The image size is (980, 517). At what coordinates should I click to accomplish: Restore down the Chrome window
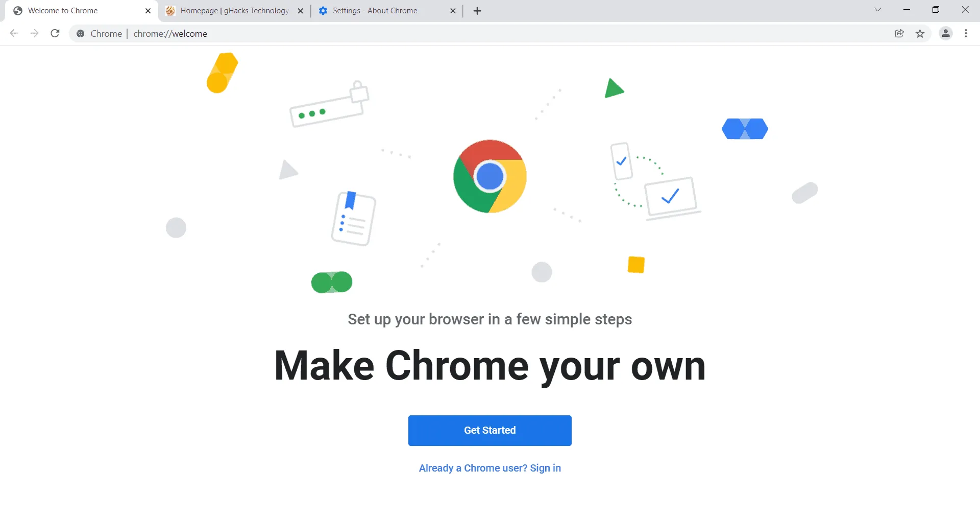coord(936,10)
